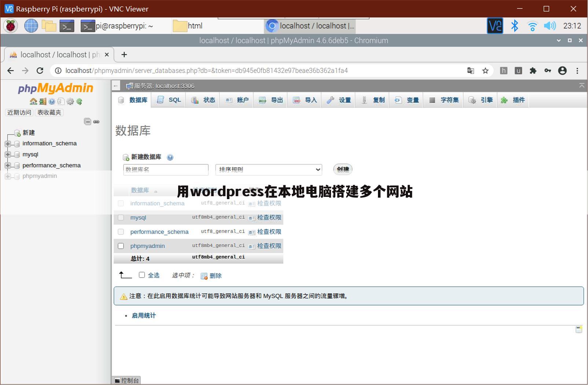Tick the phpmyadmin database checkbox
Screen dimensions: 588x385
coord(121,246)
